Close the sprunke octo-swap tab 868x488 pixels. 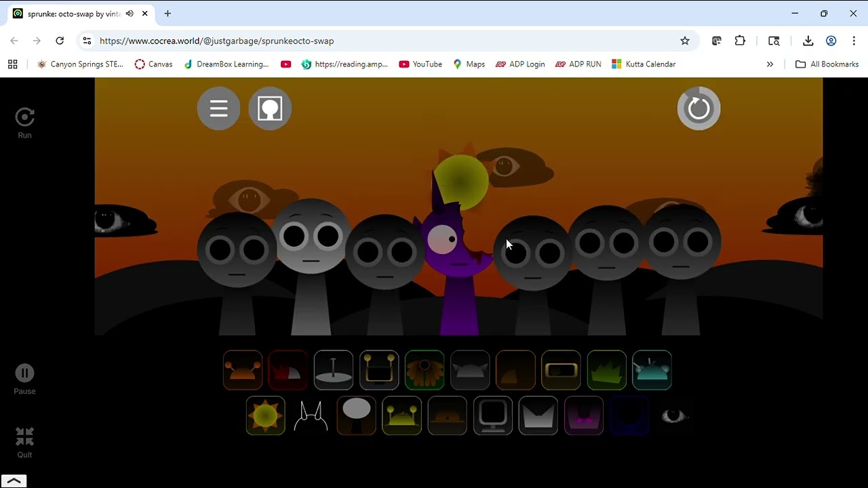click(x=144, y=14)
